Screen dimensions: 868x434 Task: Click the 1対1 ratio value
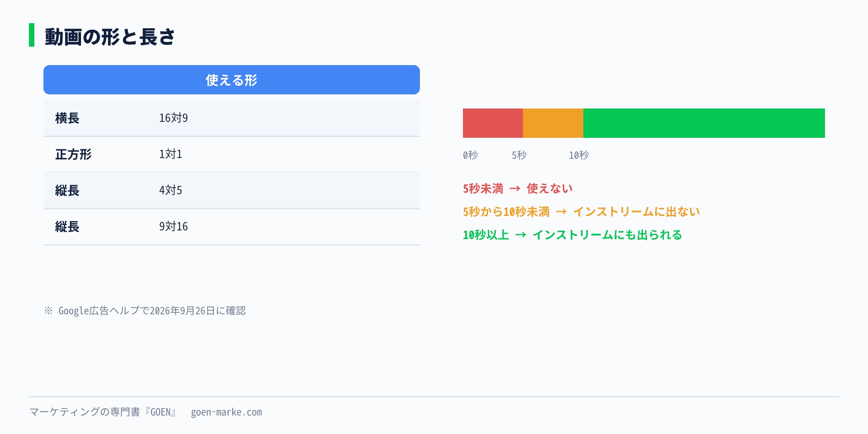tap(171, 154)
